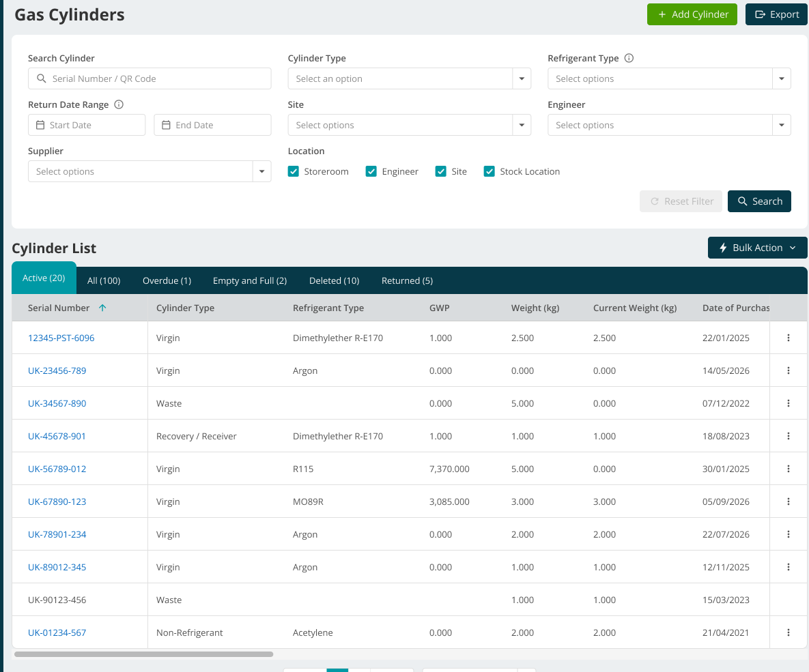Open cylinder UK-89012-345 link
Screen dimensions: 809x672
(x=57, y=567)
